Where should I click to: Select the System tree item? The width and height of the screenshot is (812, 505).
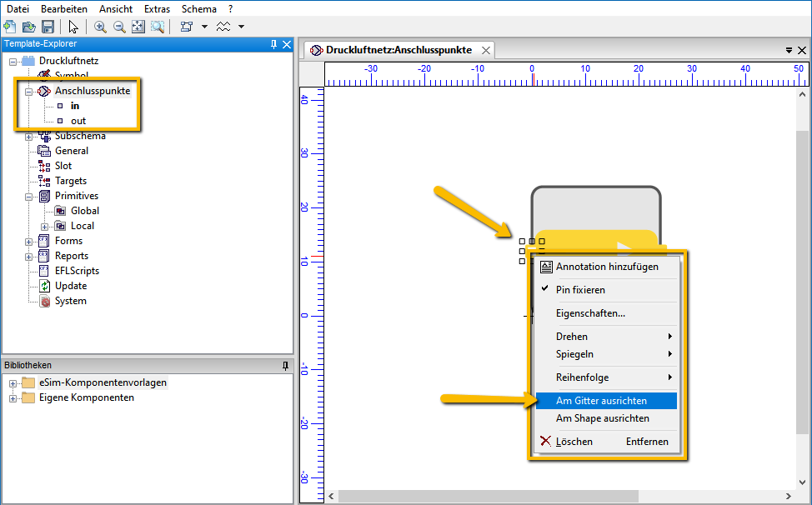[70, 301]
